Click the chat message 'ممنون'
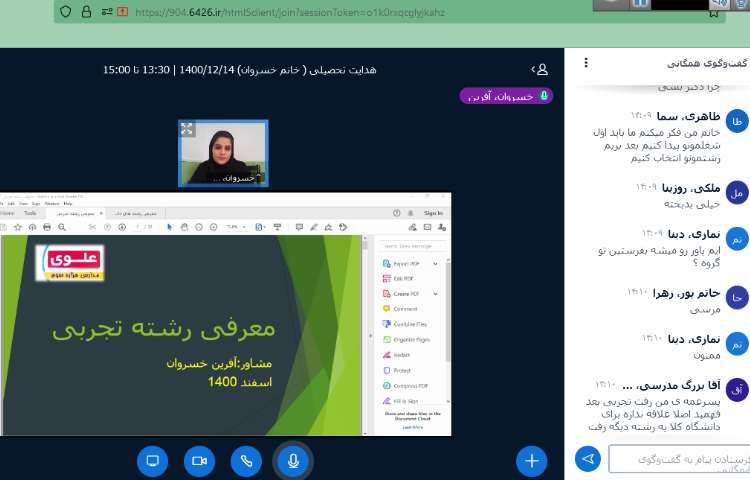The image size is (750, 480). (706, 356)
